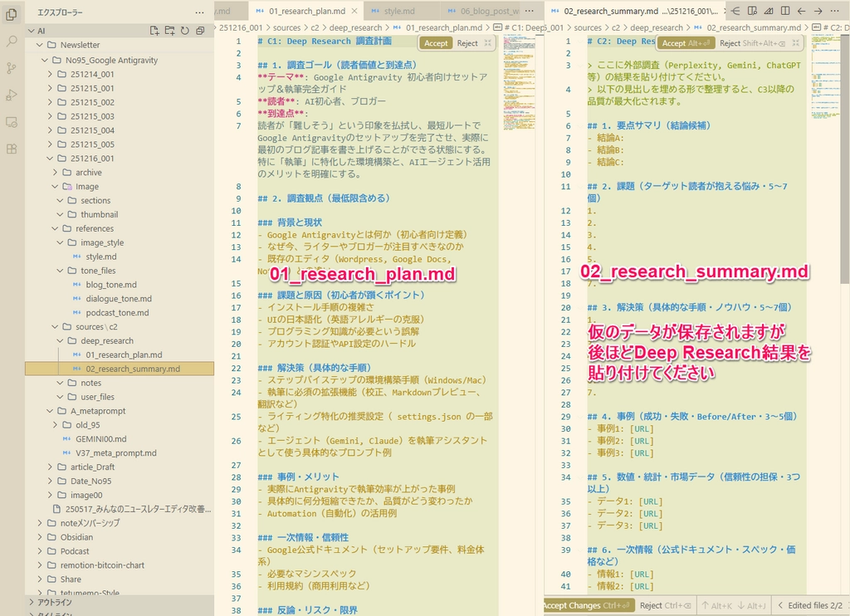Viewport: 850px width, 616px height.
Task: Collapse the No95_Google Antigravity folder
Action: [x=45, y=61]
